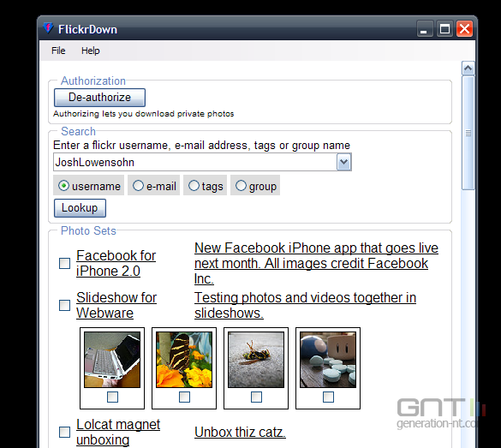Check the box under the laptop photo
This screenshot has height=448, width=501.
[112, 397]
